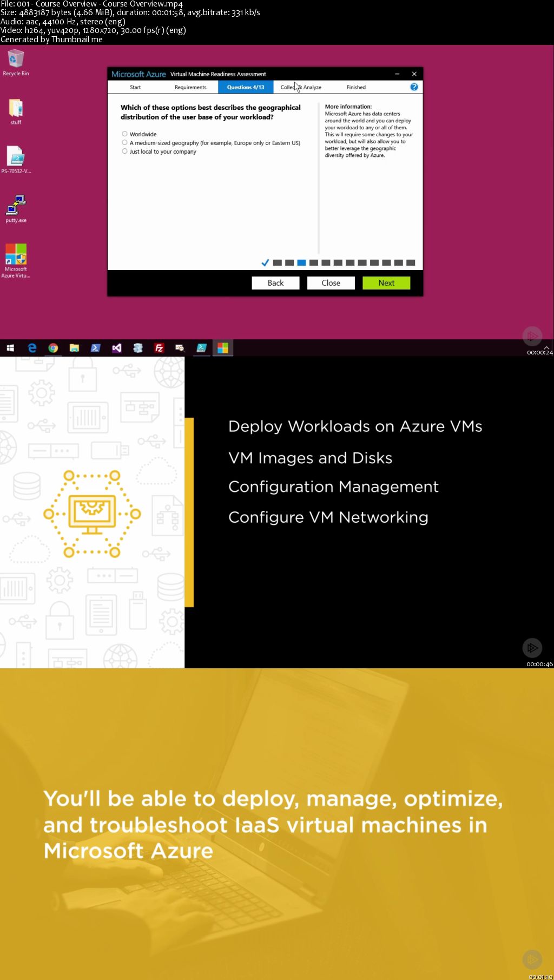The width and height of the screenshot is (554, 980).
Task: Open the PowerShell ISE taskbar icon
Action: [201, 348]
